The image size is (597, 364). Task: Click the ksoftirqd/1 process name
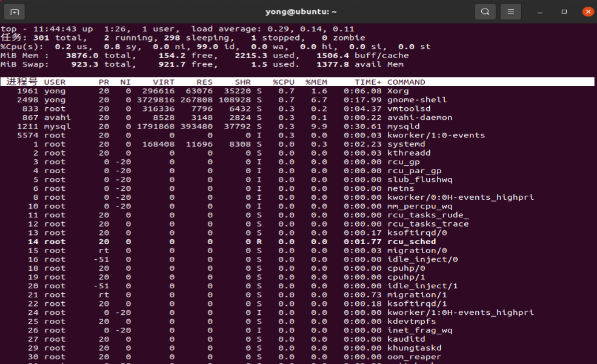tap(417, 304)
